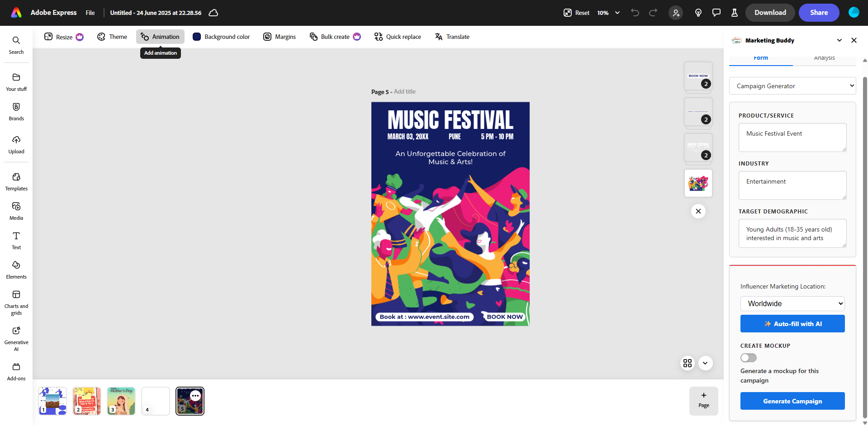Open the Media panel
This screenshot has width=868, height=426.
point(16,211)
